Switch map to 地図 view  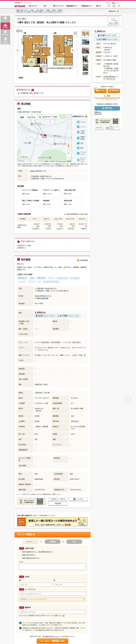pyautogui.click(x=22, y=117)
